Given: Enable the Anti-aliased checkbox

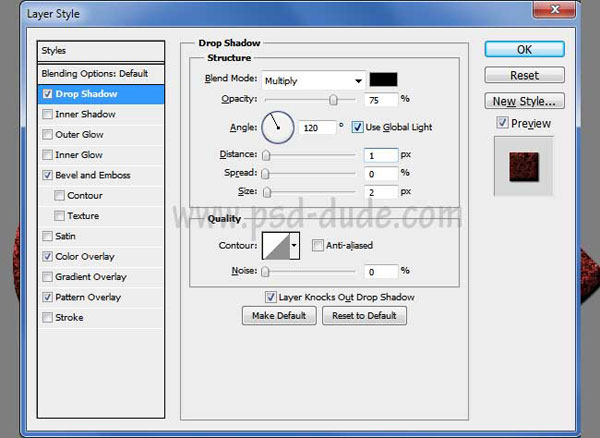Looking at the screenshot, I should tap(318, 245).
